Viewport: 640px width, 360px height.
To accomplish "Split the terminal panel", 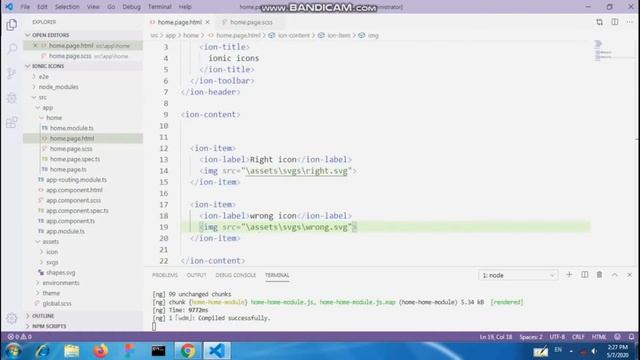I will point(584,275).
